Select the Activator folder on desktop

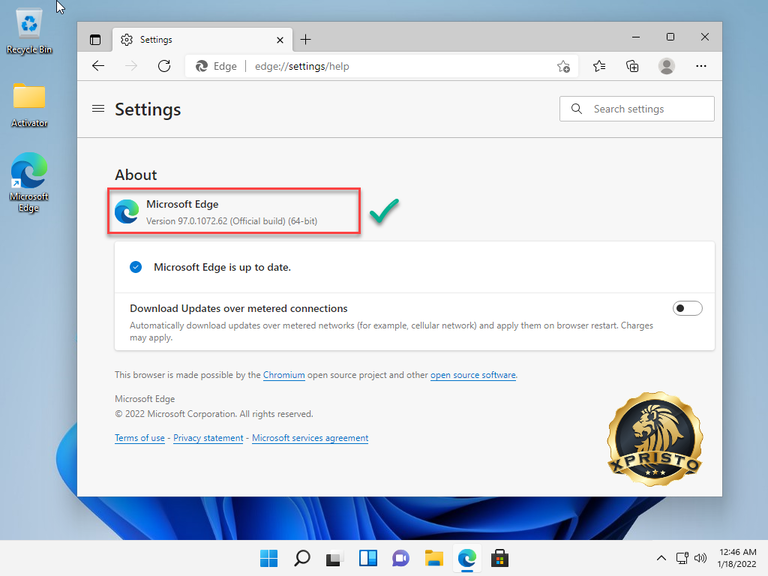(29, 105)
